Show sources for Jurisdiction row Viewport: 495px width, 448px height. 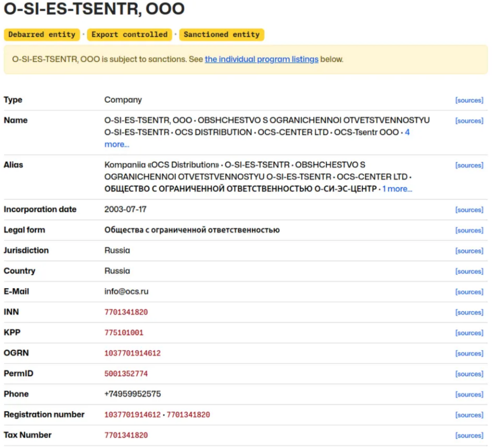469,251
